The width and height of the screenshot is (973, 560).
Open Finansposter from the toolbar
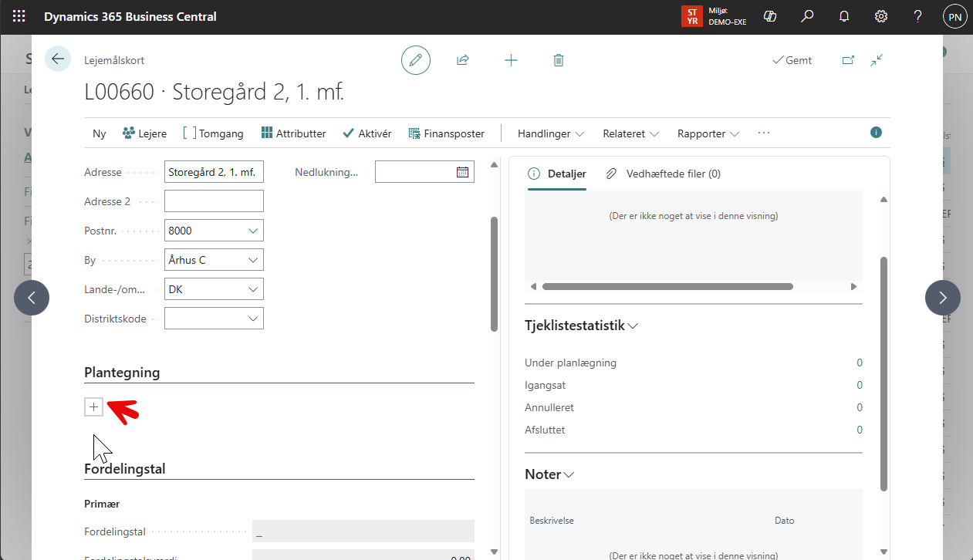[x=447, y=133]
